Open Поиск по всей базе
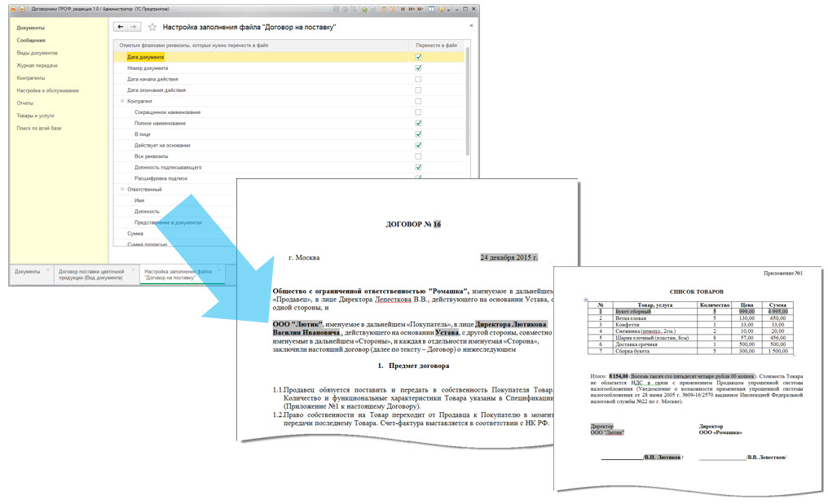This screenshot has height=504, width=828. 39,129
